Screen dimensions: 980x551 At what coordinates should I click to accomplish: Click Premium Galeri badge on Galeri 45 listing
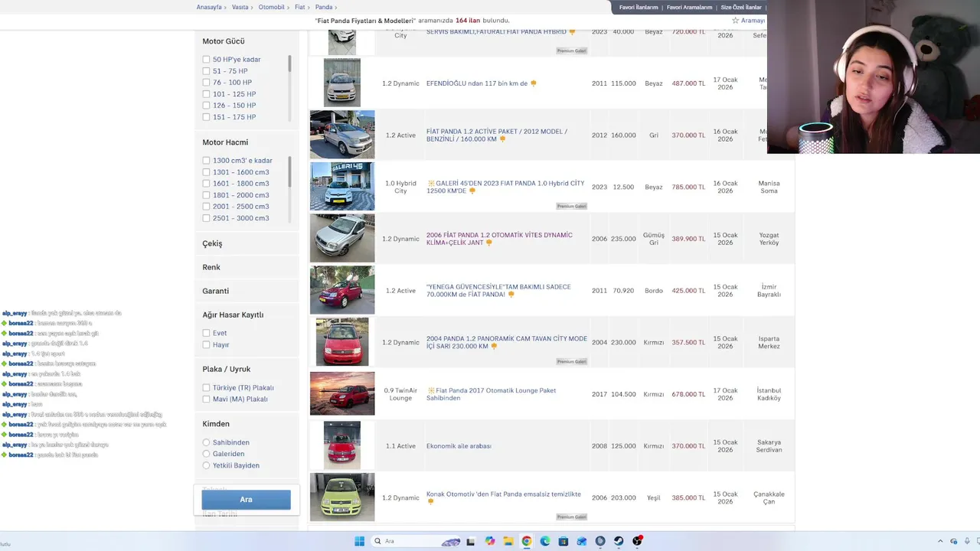[x=571, y=206]
